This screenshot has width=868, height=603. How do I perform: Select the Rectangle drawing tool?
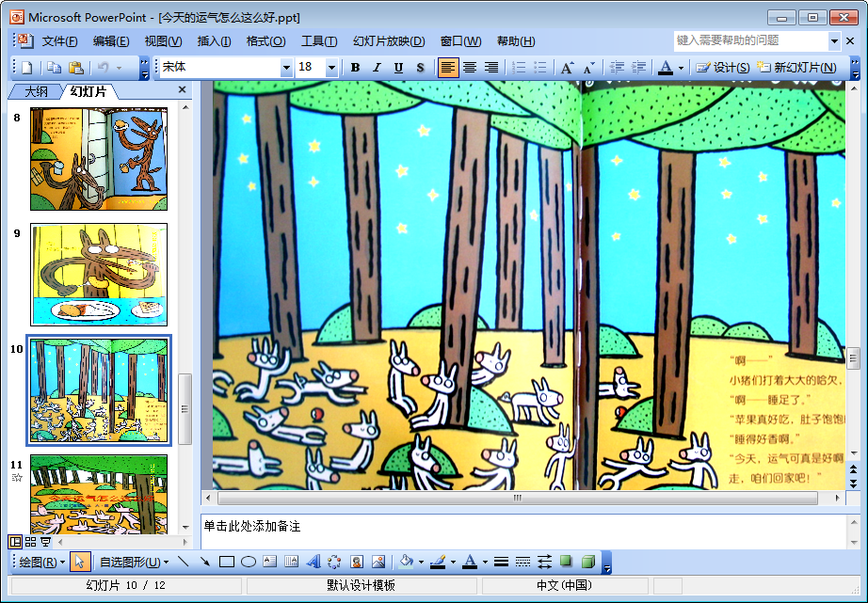226,562
